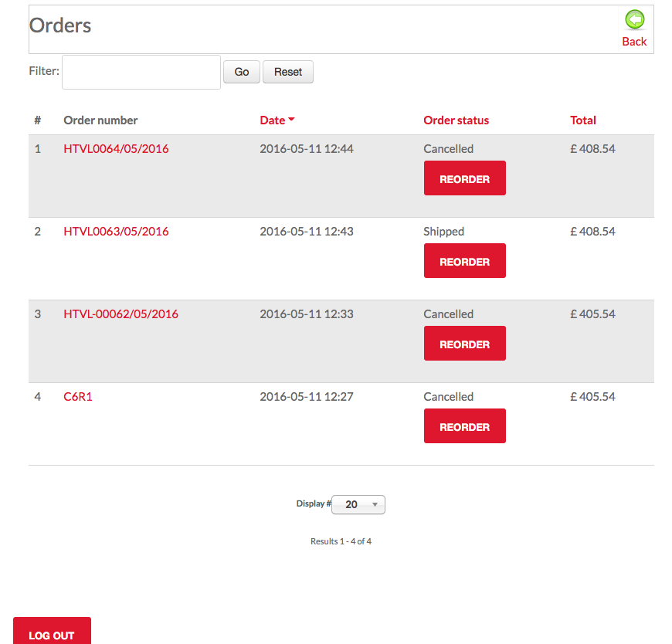Click the Date sort direction arrow

(291, 119)
